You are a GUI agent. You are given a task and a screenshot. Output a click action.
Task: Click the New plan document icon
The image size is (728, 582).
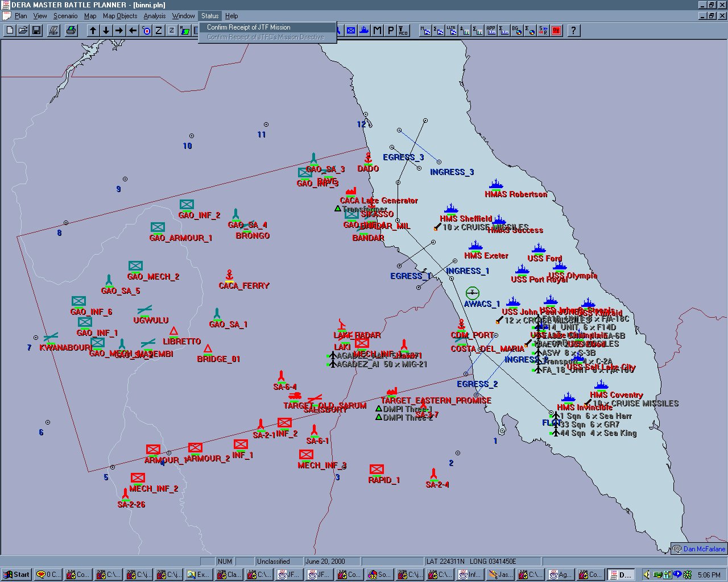(x=10, y=31)
